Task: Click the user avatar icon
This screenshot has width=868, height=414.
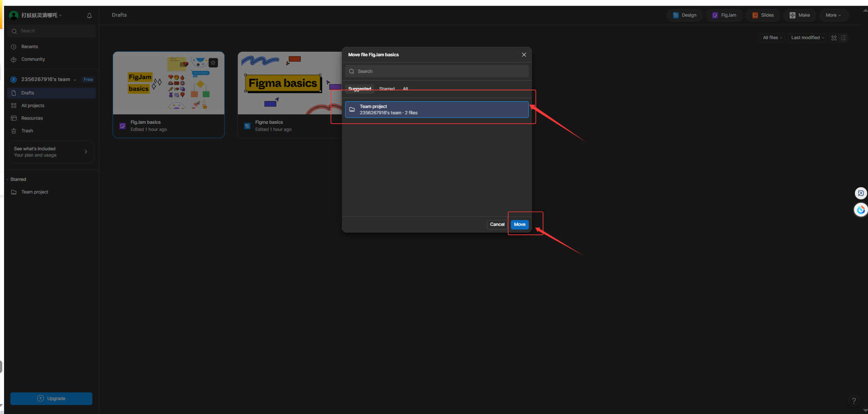Action: pyautogui.click(x=14, y=15)
